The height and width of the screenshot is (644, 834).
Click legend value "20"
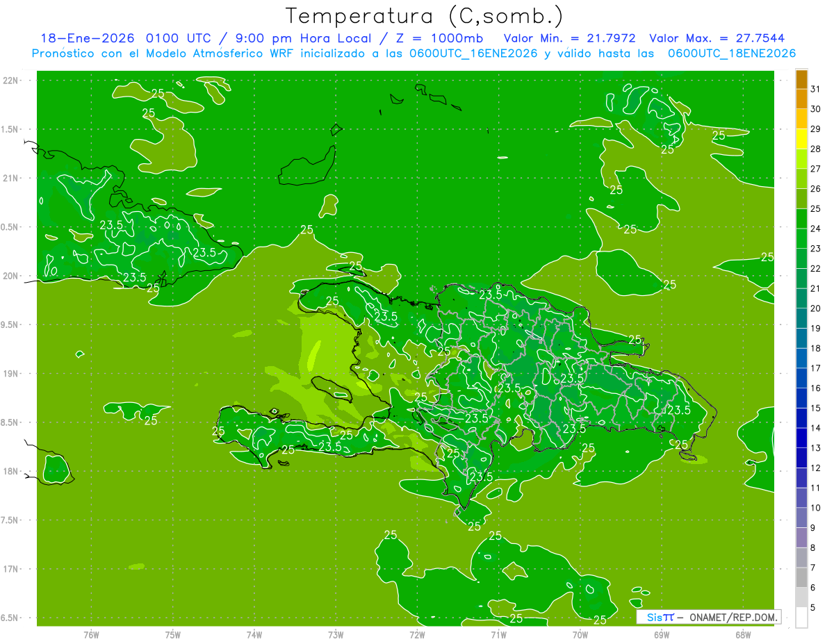coord(816,308)
